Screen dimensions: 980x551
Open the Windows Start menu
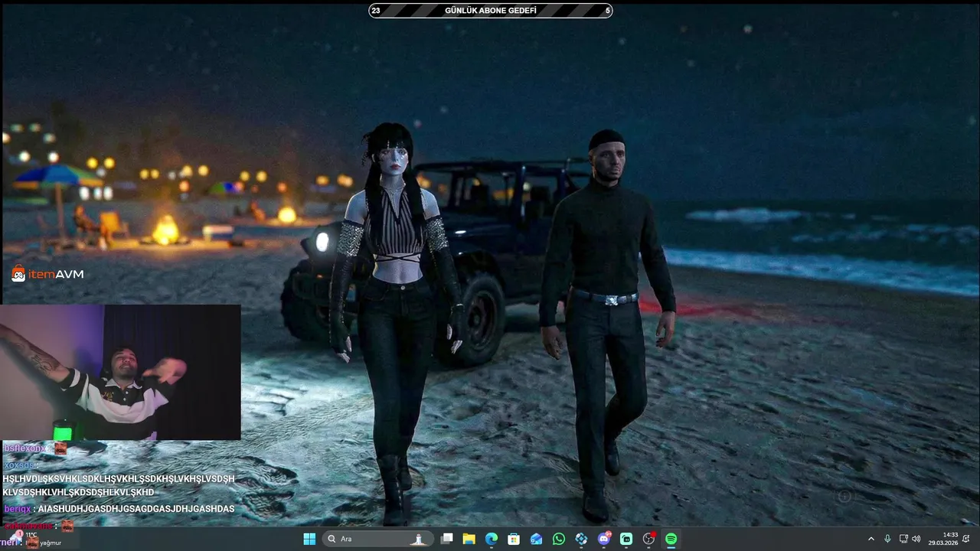pyautogui.click(x=309, y=539)
